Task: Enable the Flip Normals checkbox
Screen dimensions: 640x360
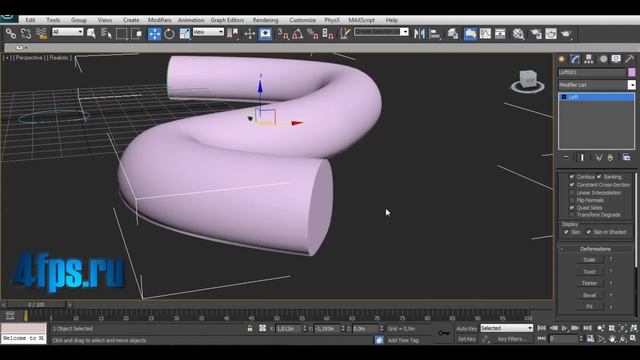Action: click(x=572, y=200)
